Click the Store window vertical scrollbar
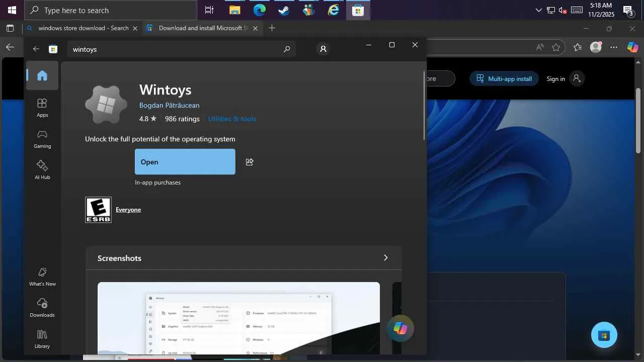Viewport: 644px width, 362px height. coord(424,106)
